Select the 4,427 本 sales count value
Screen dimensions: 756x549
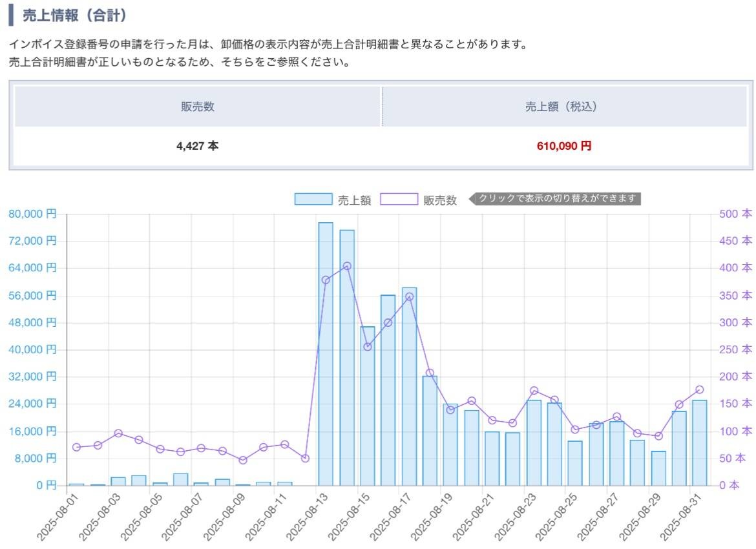coord(198,146)
